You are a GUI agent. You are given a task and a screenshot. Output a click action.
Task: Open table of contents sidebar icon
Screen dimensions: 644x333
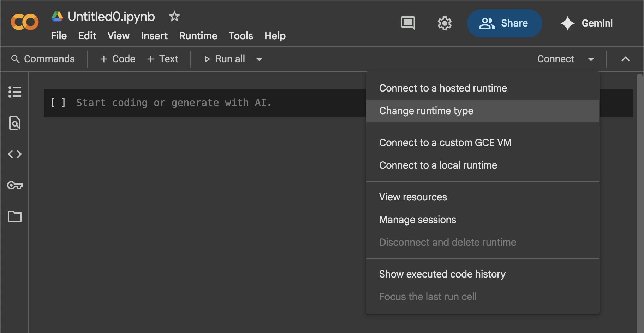click(x=15, y=92)
